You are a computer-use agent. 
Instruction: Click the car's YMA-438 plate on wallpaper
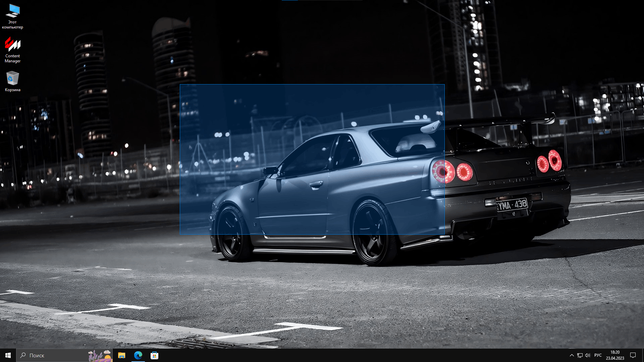[x=512, y=205]
